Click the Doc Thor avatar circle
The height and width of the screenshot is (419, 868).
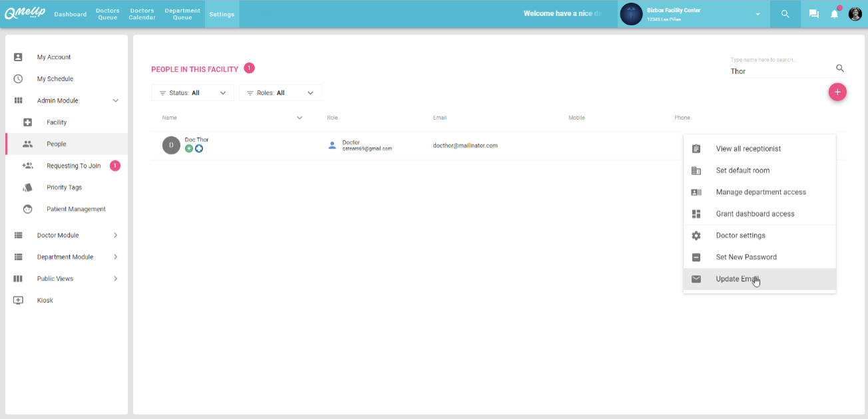171,145
